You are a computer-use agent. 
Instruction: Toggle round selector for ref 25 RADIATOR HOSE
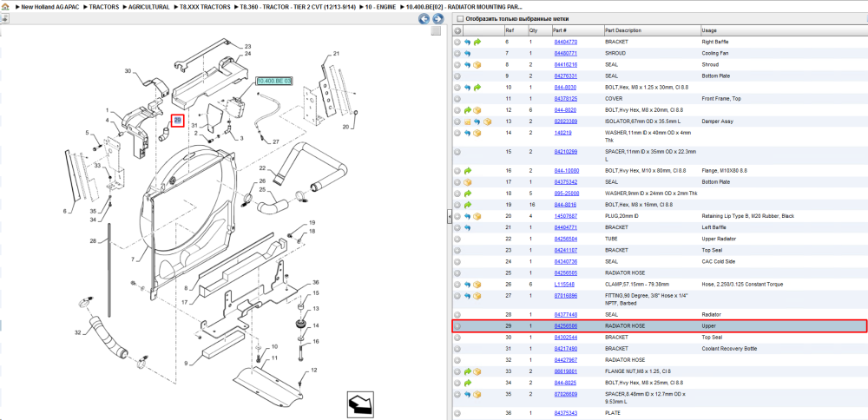click(457, 273)
